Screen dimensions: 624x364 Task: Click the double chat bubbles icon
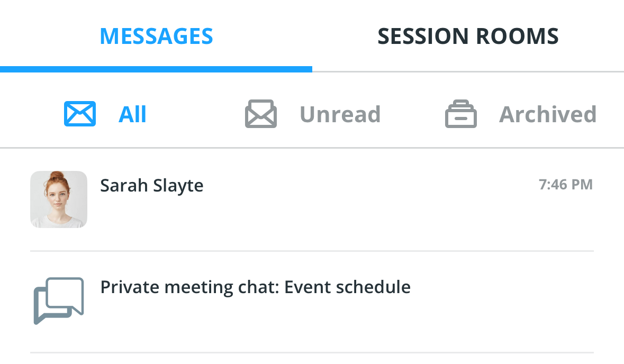coord(59,301)
